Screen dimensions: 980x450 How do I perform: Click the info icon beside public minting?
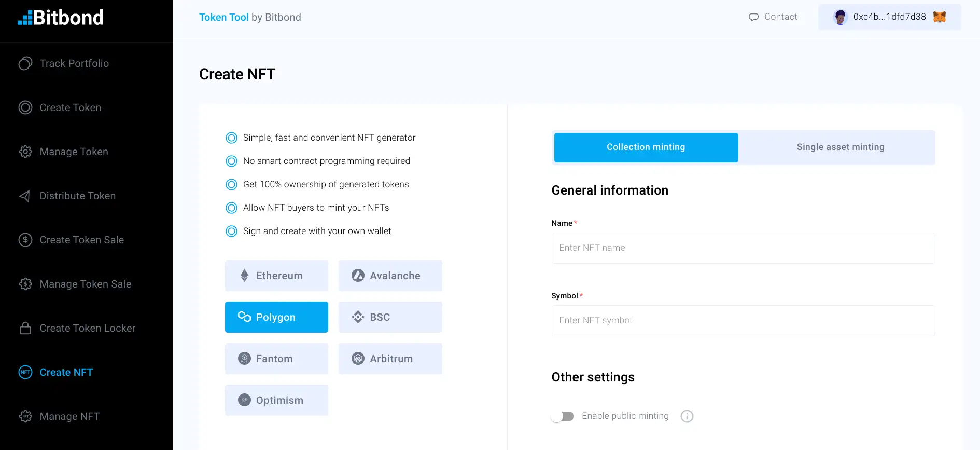pyautogui.click(x=687, y=416)
